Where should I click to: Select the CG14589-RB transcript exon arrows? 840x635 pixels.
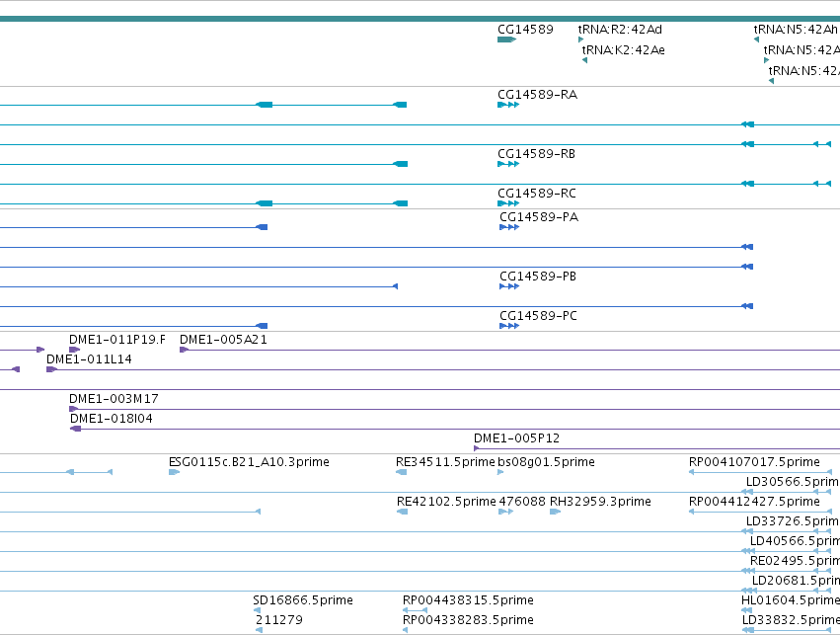(508, 165)
